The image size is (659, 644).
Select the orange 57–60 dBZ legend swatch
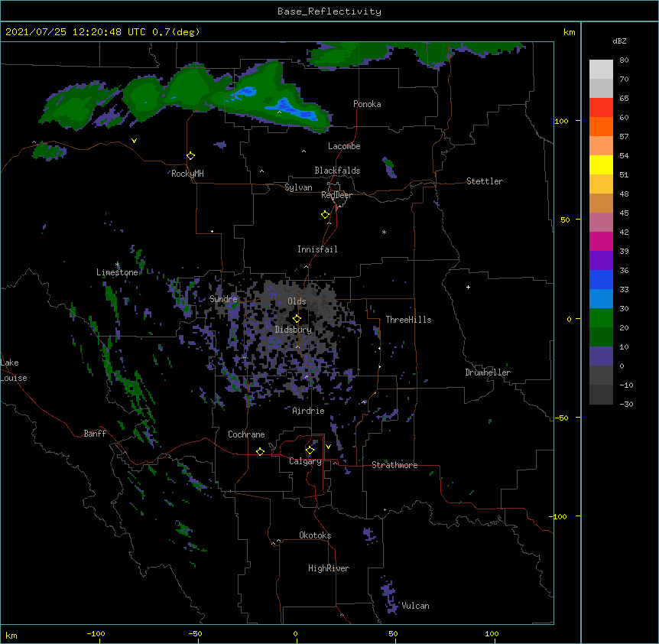tap(601, 126)
